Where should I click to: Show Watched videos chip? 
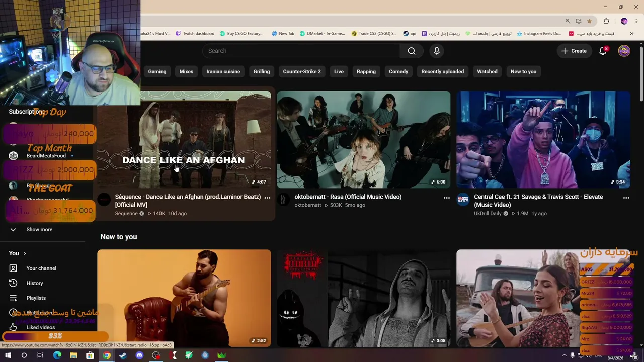[487, 71]
